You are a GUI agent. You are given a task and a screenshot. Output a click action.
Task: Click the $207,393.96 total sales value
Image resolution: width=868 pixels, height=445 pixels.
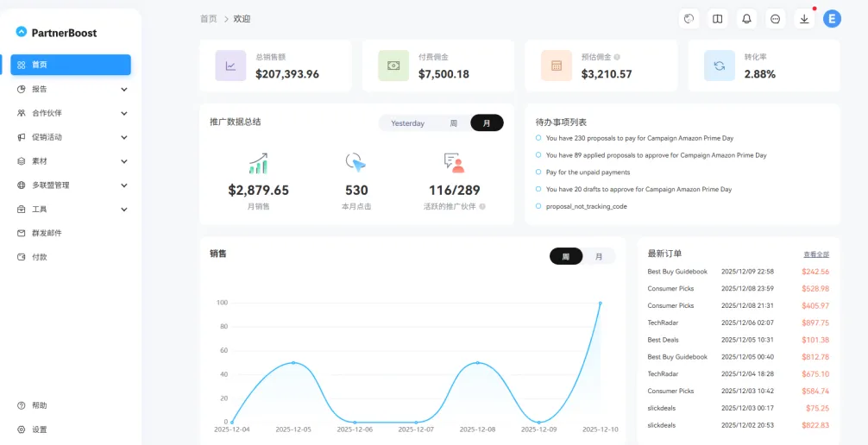click(287, 74)
